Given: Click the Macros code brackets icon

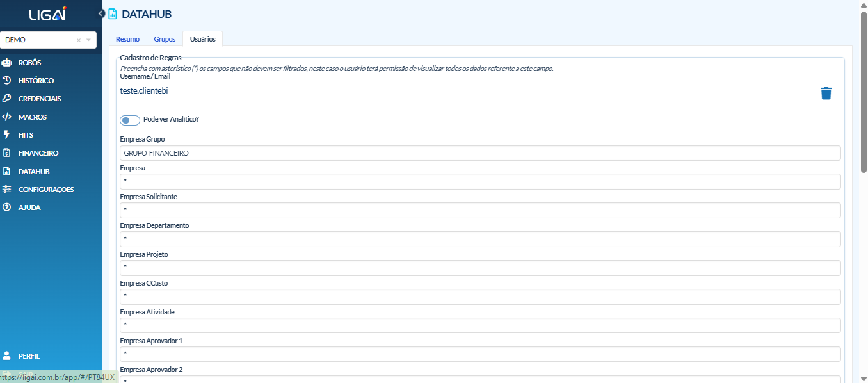Looking at the screenshot, I should pos(7,117).
